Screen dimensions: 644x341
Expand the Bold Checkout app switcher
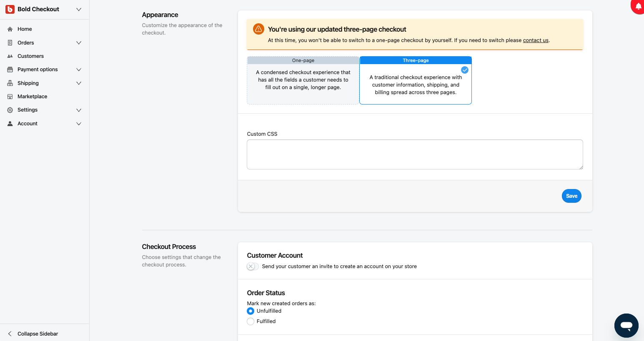(79, 9)
